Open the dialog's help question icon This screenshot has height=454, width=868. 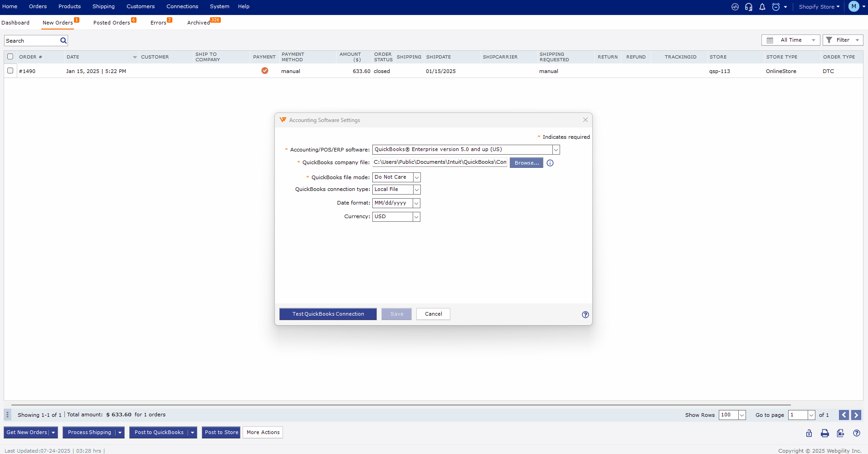(x=585, y=315)
